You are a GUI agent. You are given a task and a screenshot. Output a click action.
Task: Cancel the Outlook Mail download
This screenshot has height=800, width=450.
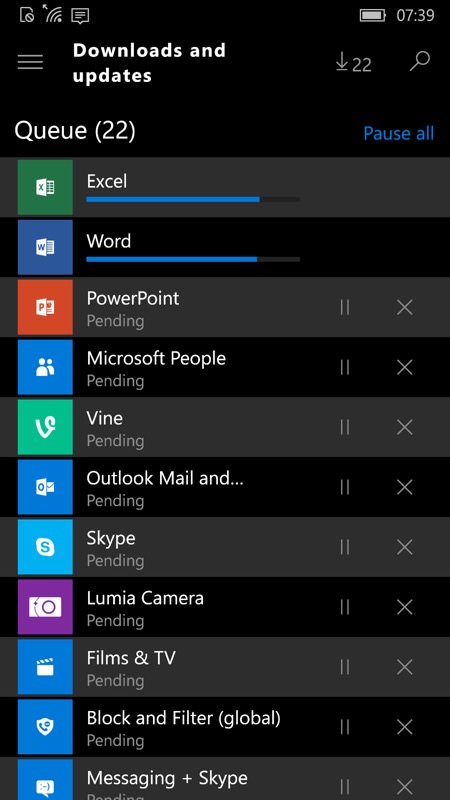[405, 487]
